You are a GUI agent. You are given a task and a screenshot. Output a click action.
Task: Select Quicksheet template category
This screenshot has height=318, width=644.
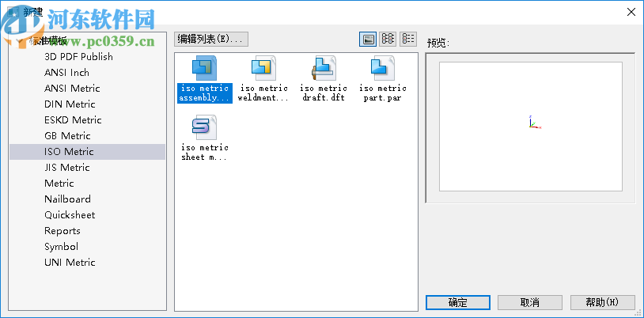tap(70, 215)
